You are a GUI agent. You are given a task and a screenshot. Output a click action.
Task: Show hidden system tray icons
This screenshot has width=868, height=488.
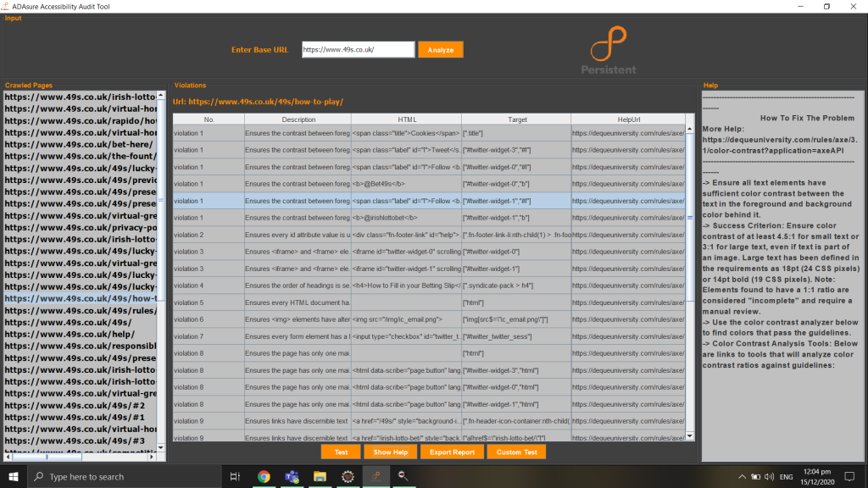(742, 476)
